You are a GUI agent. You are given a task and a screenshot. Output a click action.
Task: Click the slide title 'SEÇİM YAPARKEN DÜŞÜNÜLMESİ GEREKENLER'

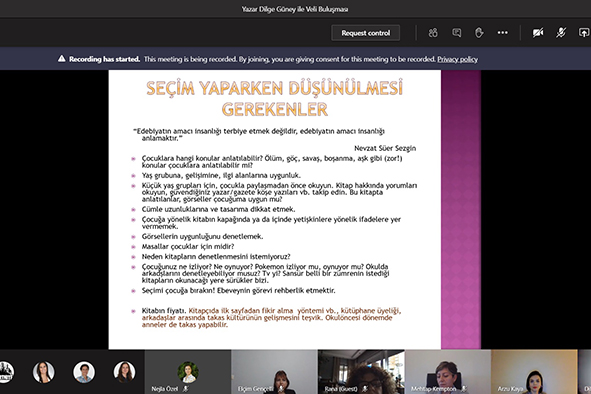tap(274, 99)
